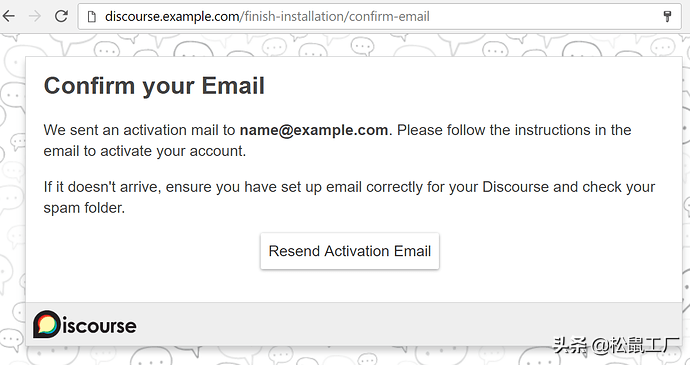Viewport: 690px width, 365px height.
Task: Click the watermark text at bottom right
Action: [616, 345]
